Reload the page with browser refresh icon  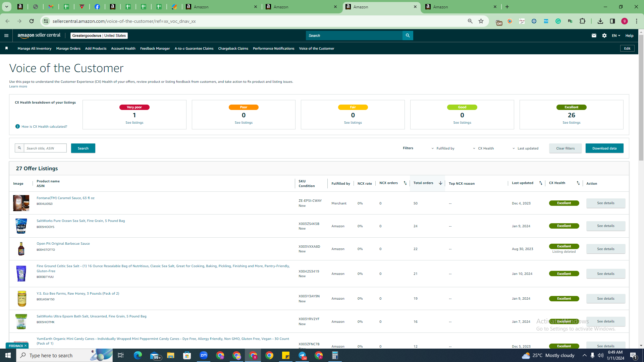coord(32,21)
